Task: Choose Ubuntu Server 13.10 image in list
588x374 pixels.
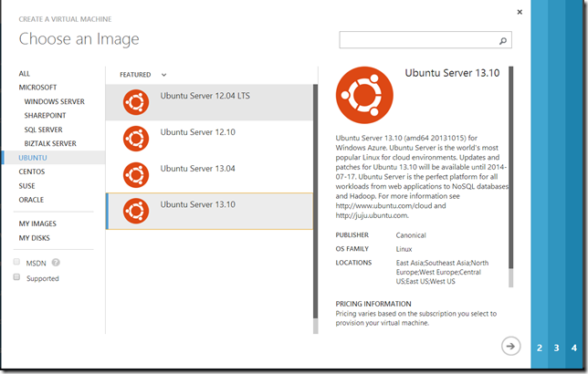Action: click(x=209, y=211)
